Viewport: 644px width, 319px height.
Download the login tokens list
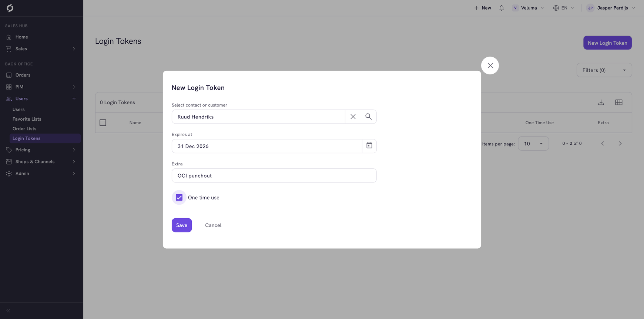coord(601,103)
